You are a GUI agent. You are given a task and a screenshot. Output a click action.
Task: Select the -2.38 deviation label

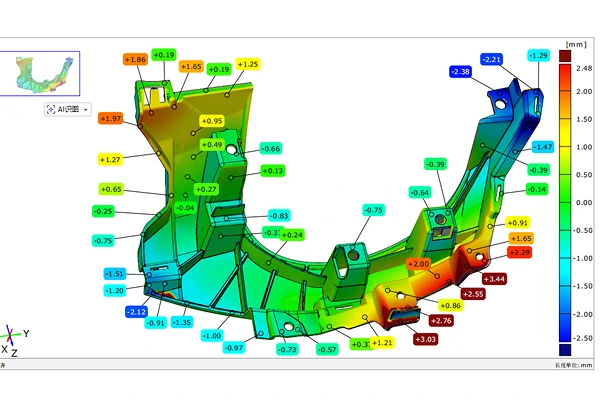pos(460,72)
